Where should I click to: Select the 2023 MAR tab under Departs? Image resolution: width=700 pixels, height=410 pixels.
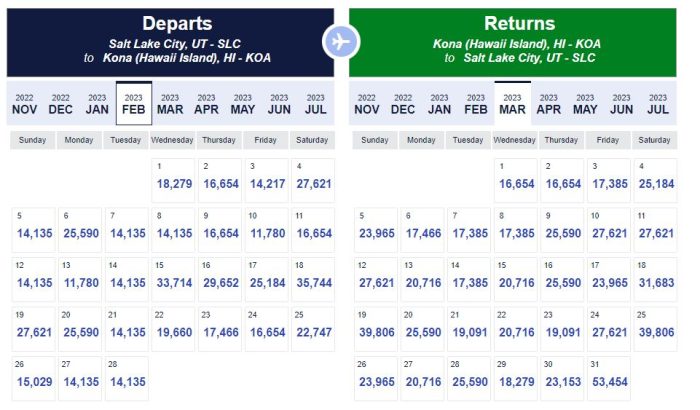click(170, 103)
